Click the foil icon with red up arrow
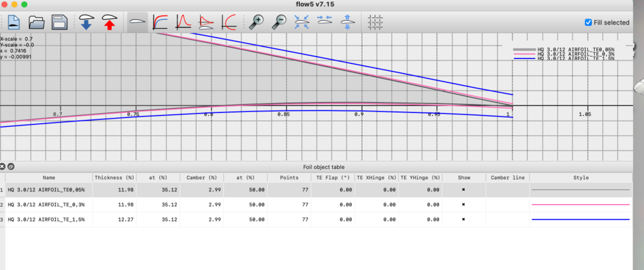Screen dimensions: 644x270 pos(109,23)
